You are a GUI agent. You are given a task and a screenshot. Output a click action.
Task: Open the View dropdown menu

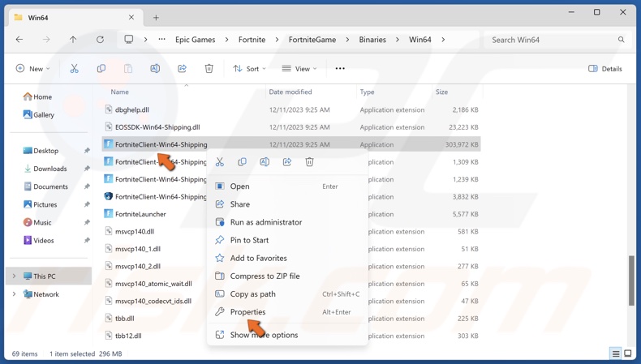tap(299, 69)
